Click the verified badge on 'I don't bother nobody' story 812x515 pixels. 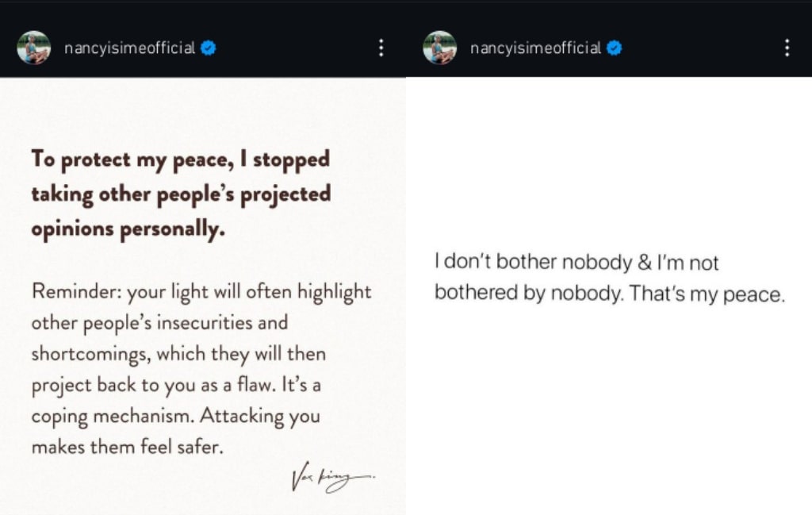pyautogui.click(x=615, y=48)
